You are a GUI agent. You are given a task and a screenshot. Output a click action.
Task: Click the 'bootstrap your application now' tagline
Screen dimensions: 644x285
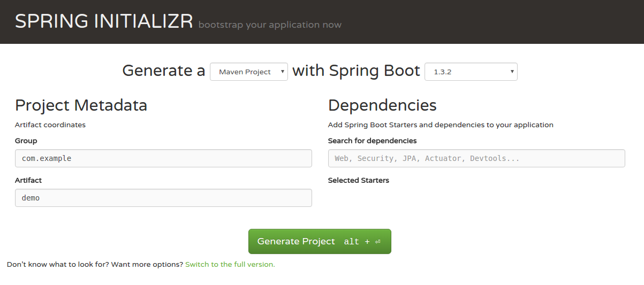click(270, 25)
